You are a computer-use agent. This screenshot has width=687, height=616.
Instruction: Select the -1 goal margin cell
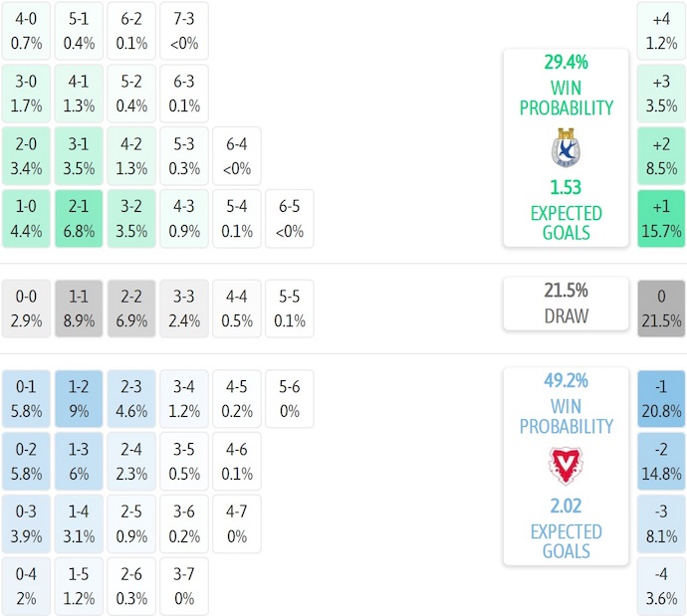[661, 398]
